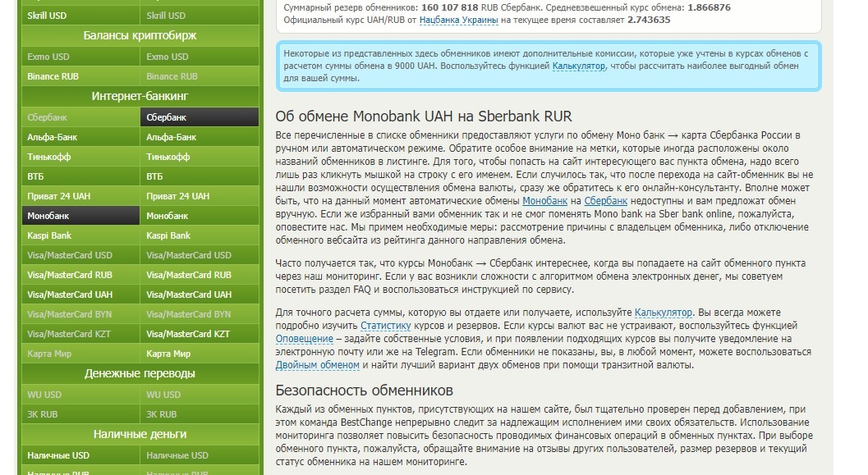Image resolution: width=868 pixels, height=475 pixels.
Task: Pick ЗК RUB in the right column
Action: point(200,414)
